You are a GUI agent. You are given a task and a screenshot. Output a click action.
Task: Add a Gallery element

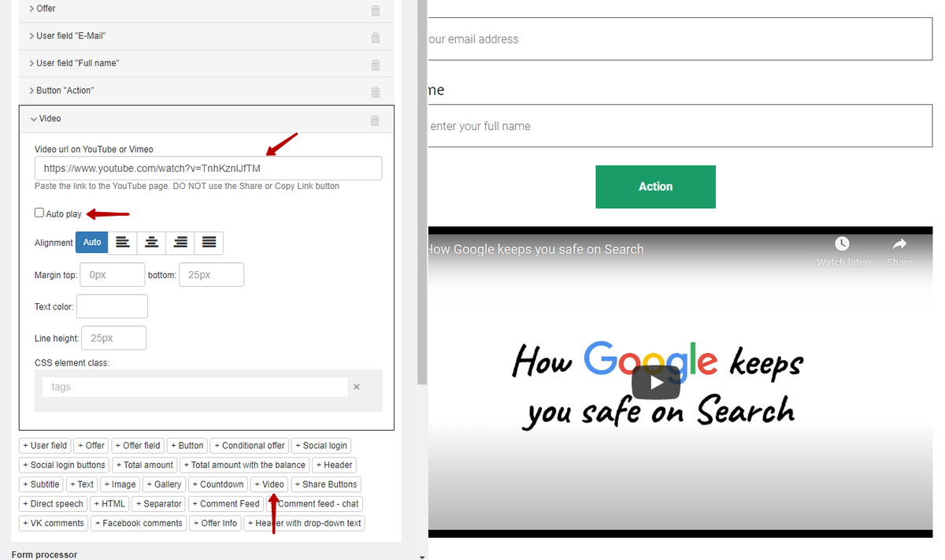pos(165,484)
